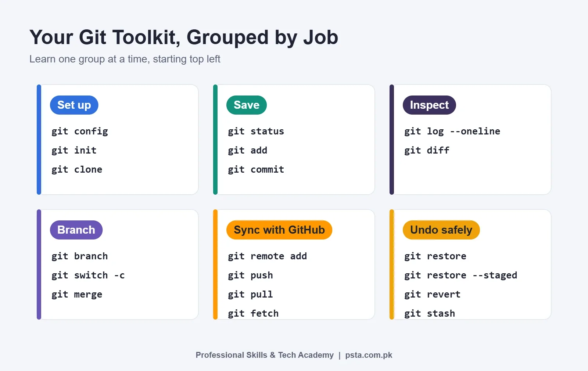Click the Branch category badge
The image size is (588, 371).
(76, 230)
